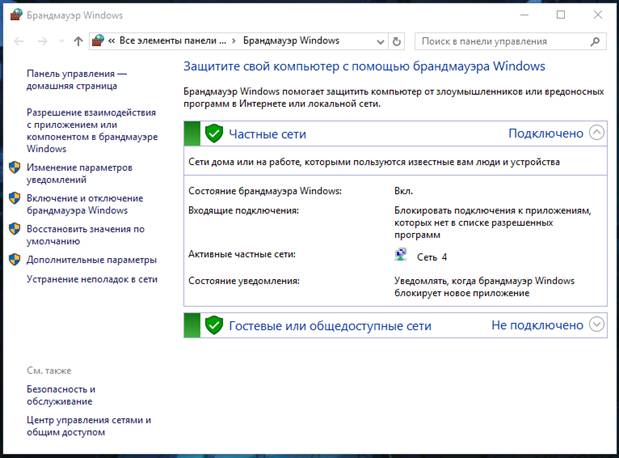Click 'Входящие подключения:' label
The width and height of the screenshot is (619, 458).
pyautogui.click(x=244, y=210)
